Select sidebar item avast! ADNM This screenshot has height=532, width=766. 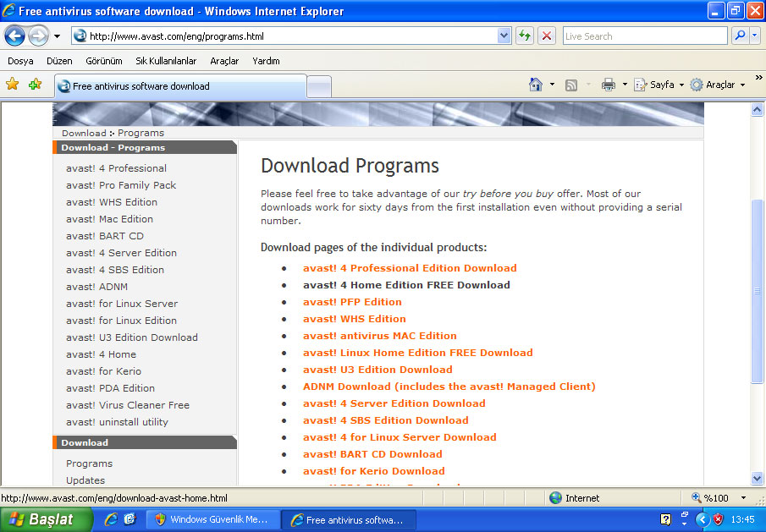click(96, 287)
